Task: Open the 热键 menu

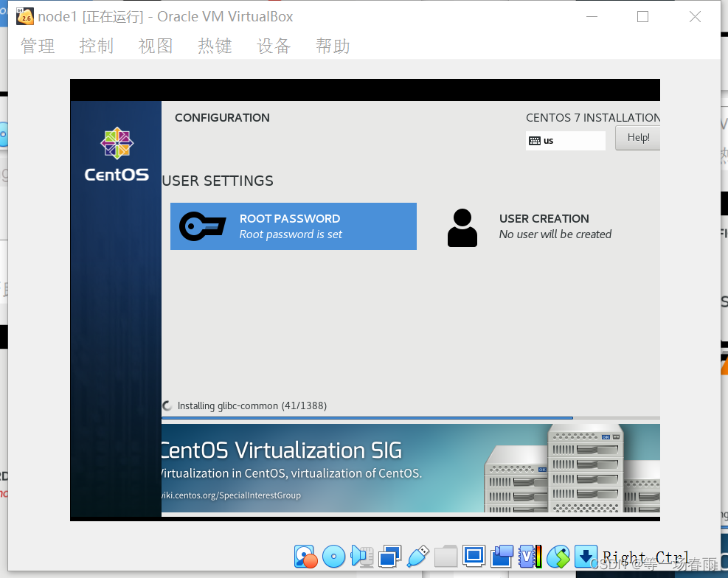Action: point(215,46)
